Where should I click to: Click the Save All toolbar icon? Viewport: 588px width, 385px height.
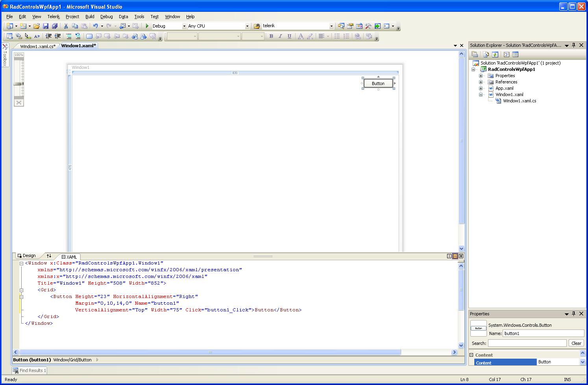click(55, 26)
